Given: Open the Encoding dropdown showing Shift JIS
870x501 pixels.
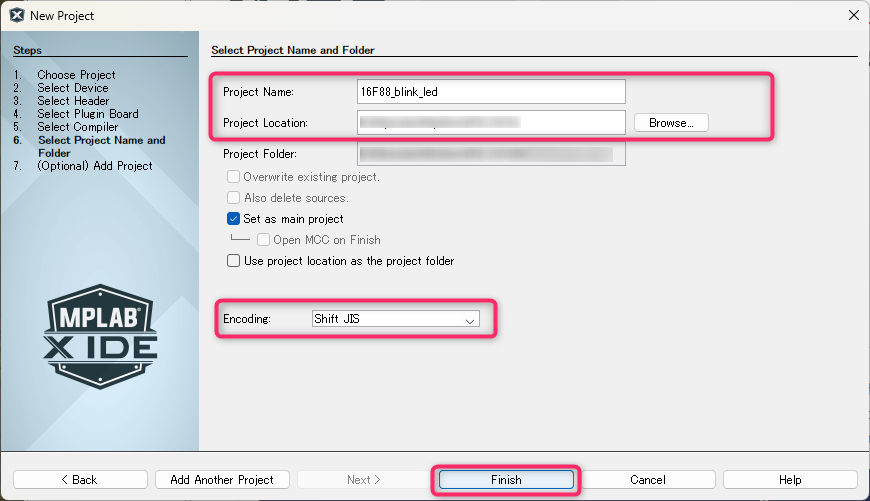Looking at the screenshot, I should tap(396, 318).
